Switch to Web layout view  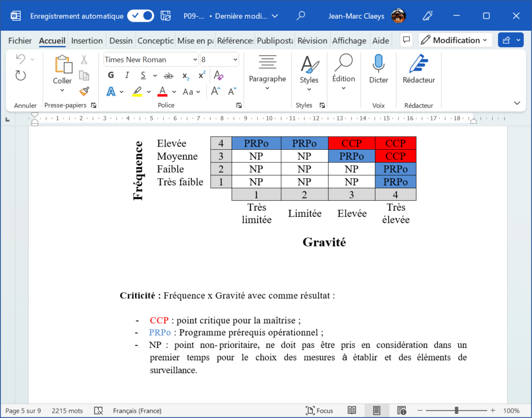pyautogui.click(x=402, y=411)
